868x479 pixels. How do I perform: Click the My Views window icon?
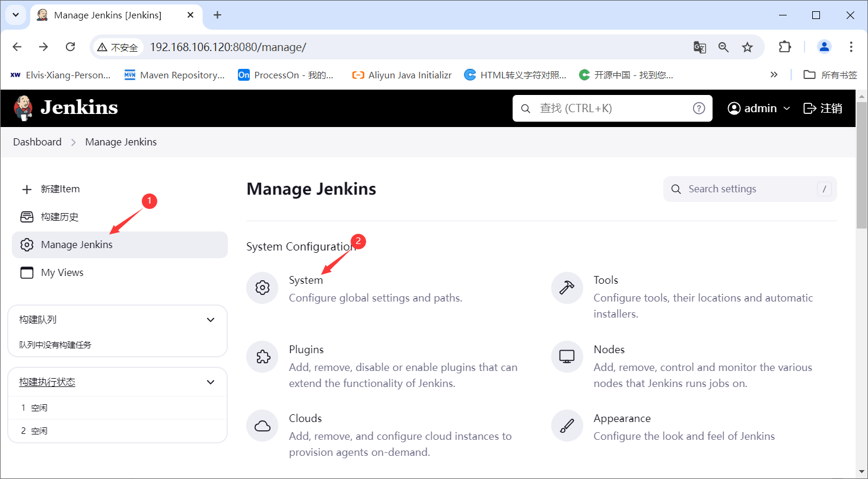(27, 272)
